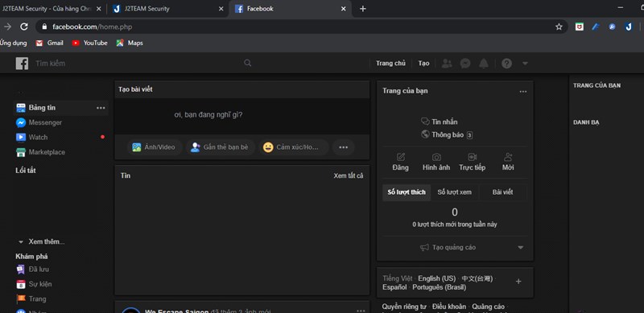
Task: Expand Xem thêm in sidebar
Action: [42, 241]
